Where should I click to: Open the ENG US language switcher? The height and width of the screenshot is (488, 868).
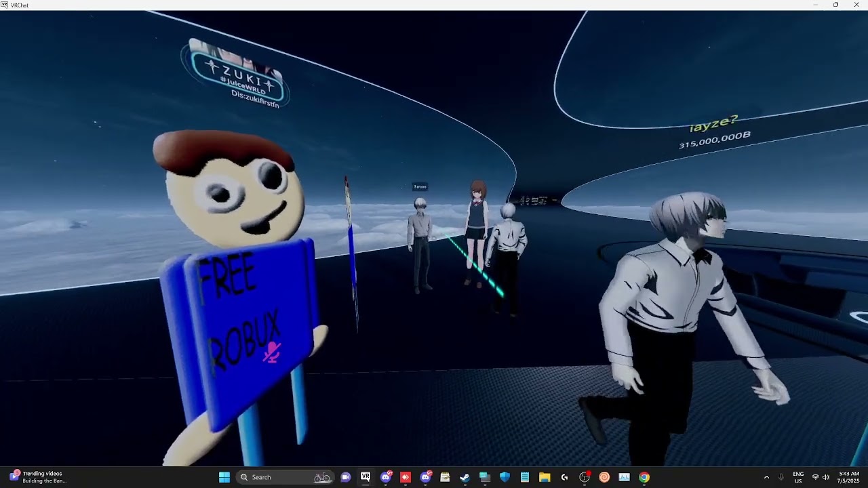(x=798, y=477)
